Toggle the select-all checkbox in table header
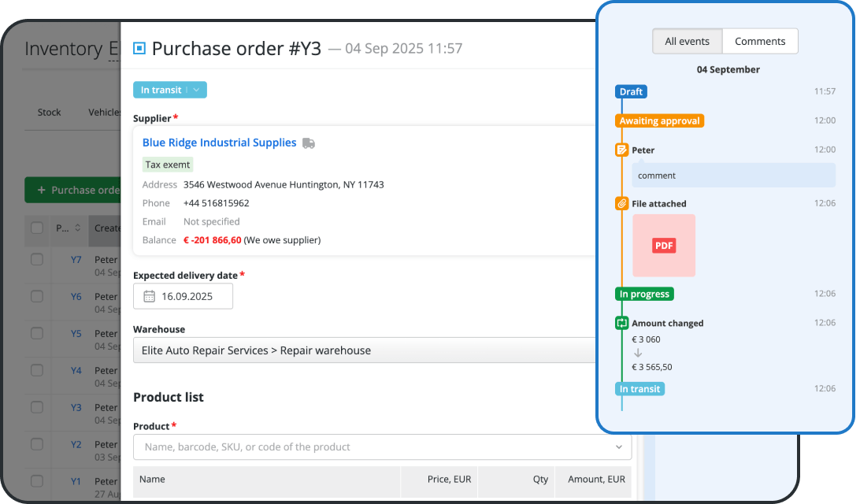Screen dimensions: 860x504 (37, 228)
